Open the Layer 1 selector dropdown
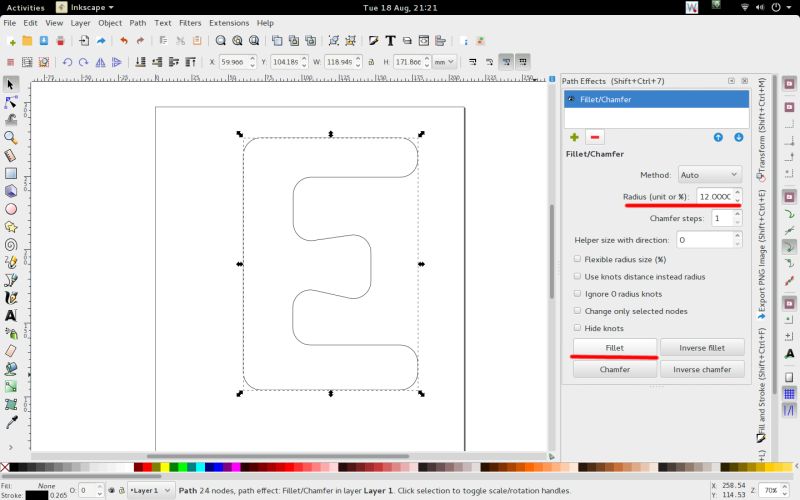The width and height of the screenshot is (800, 500). tap(151, 490)
